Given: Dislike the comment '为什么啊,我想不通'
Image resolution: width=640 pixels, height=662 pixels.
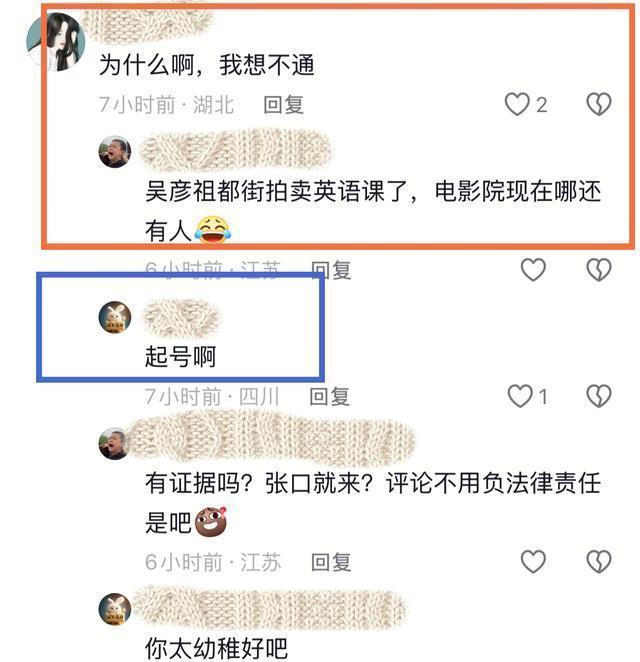Looking at the screenshot, I should coord(599,104).
